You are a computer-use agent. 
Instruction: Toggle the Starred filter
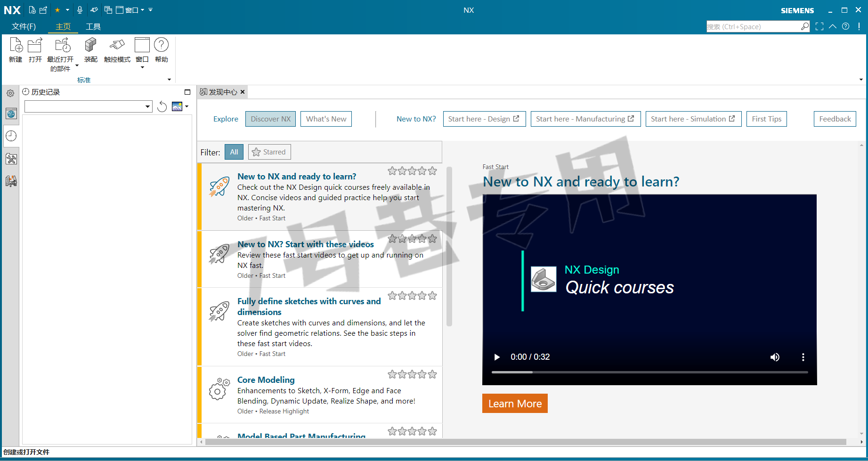point(269,152)
